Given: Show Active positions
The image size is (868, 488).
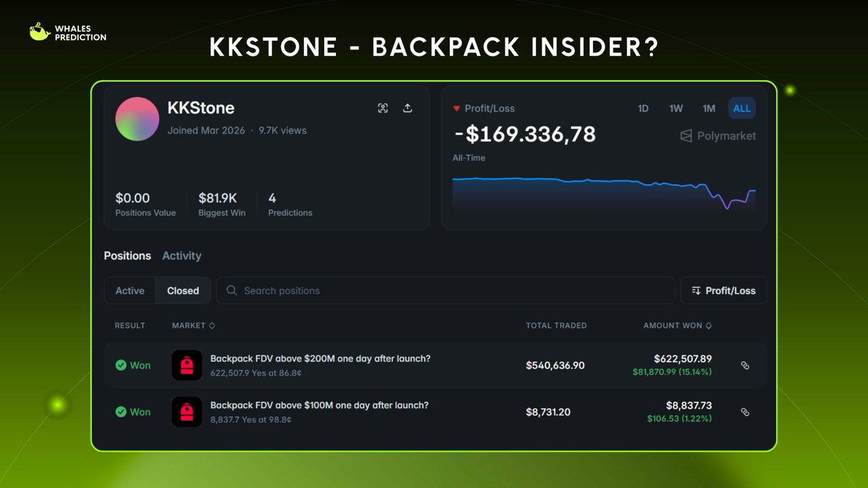Looking at the screenshot, I should pyautogui.click(x=130, y=291).
